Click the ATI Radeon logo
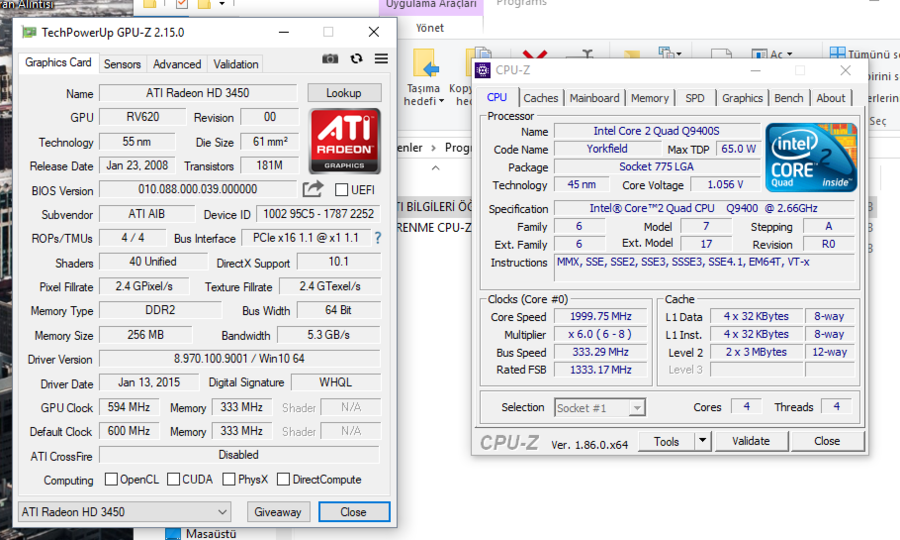This screenshot has width=900, height=540. (x=344, y=141)
